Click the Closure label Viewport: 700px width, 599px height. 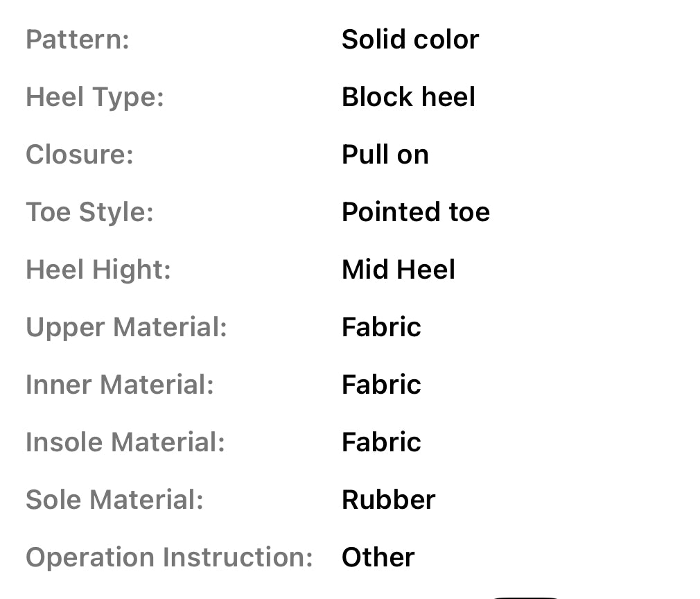80,155
